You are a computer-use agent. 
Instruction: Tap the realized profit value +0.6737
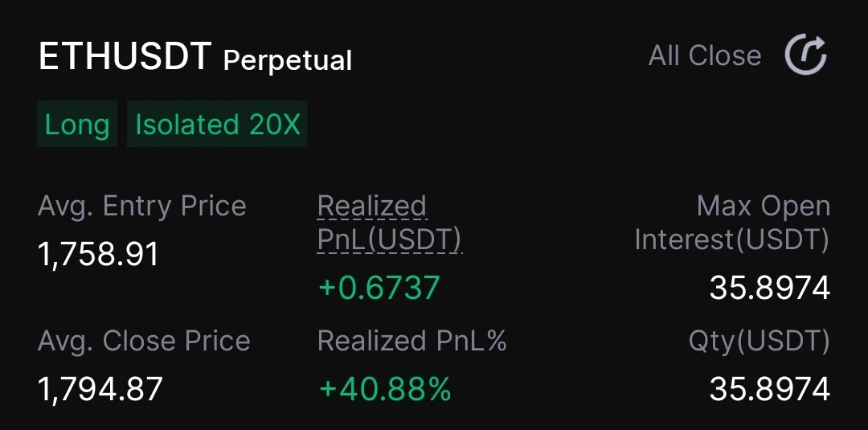(379, 287)
